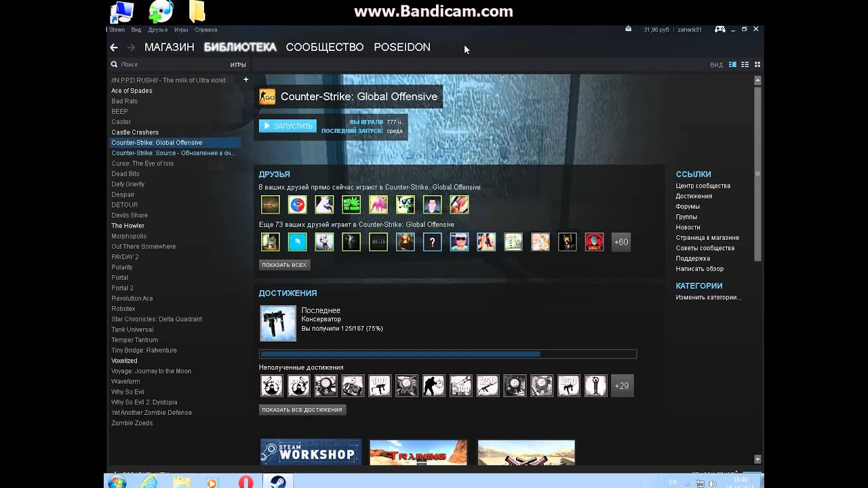Select Portal 2 in game list
Image resolution: width=868 pixels, height=488 pixels.
[x=122, y=288]
